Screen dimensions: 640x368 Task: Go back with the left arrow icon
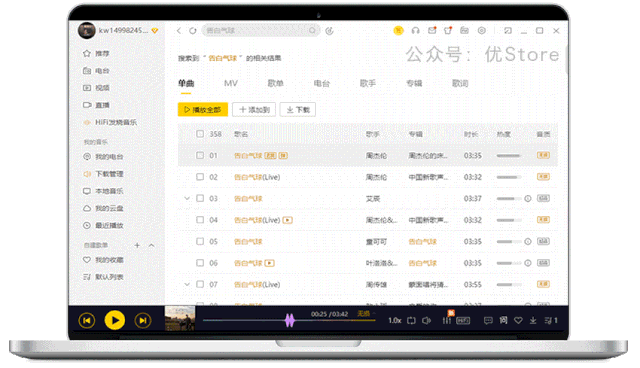(179, 31)
